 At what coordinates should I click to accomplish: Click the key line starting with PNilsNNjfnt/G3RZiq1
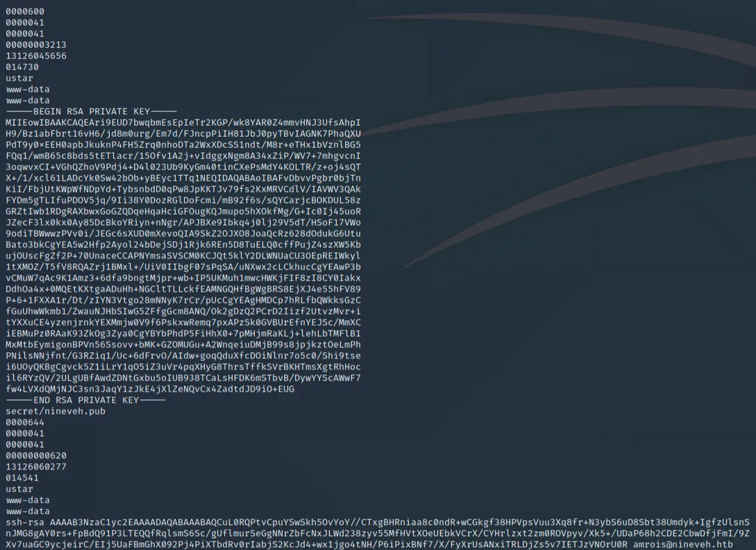coord(183,356)
